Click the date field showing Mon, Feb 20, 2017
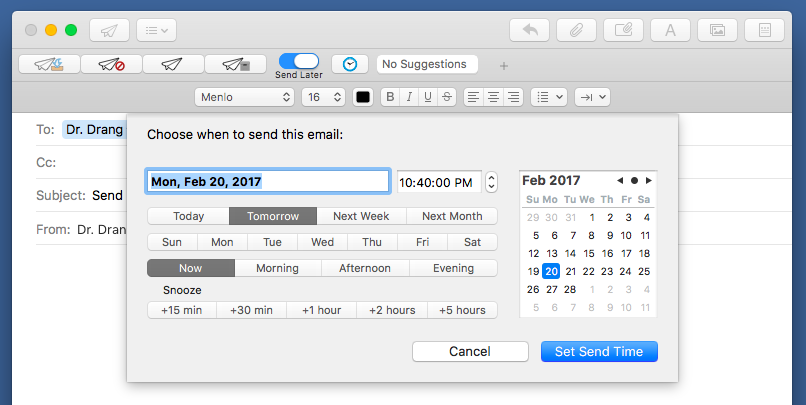 [268, 181]
